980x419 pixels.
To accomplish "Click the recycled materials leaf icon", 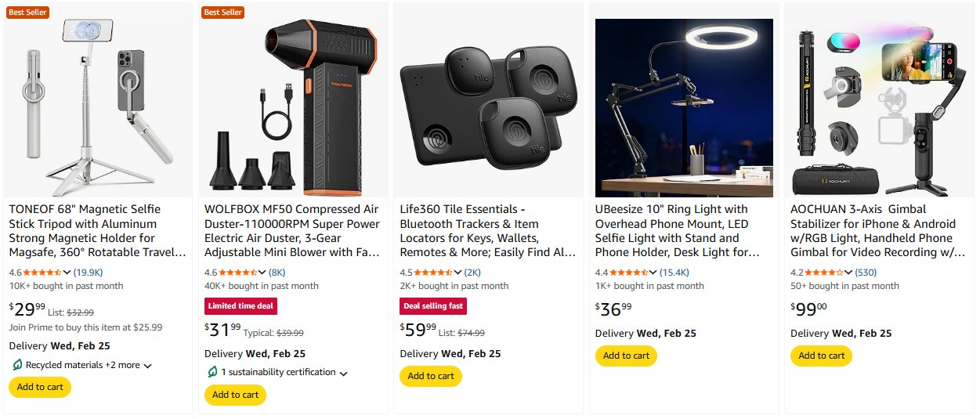I will (17, 365).
